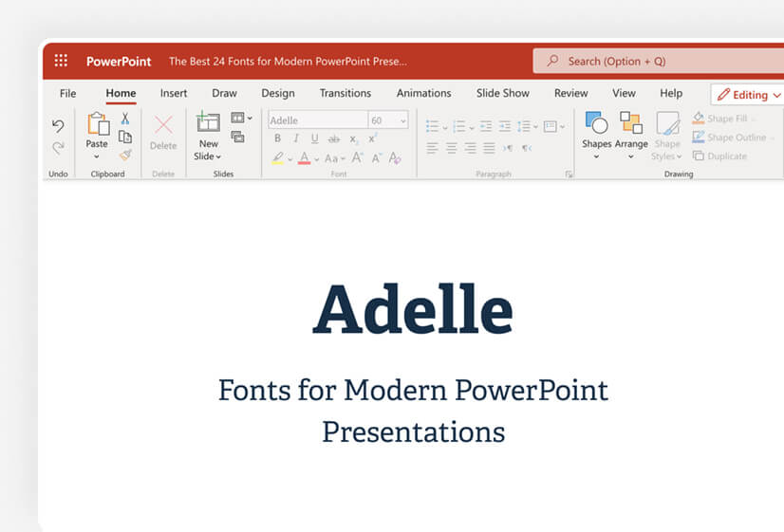Image resolution: width=784 pixels, height=532 pixels.
Task: Switch to the Draw tab
Action: click(225, 94)
